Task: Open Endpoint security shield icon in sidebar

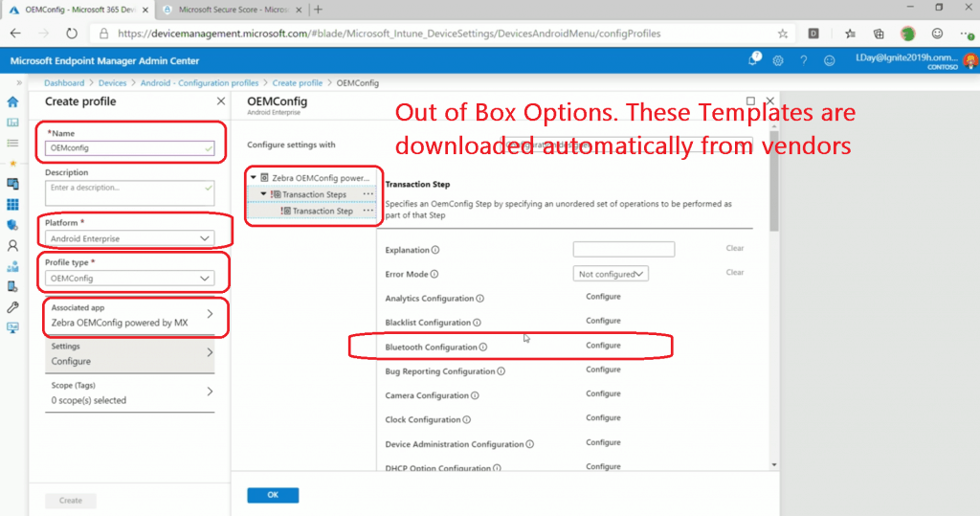Action: [12, 225]
